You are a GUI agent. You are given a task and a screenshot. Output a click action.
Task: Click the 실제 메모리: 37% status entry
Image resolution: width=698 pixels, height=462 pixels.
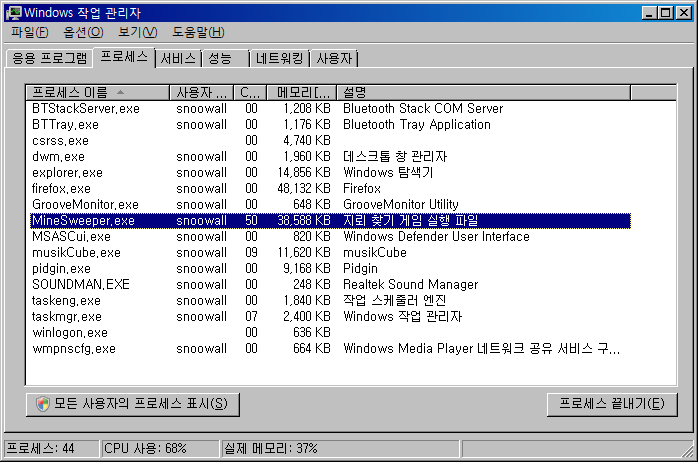pyautogui.click(x=341, y=448)
